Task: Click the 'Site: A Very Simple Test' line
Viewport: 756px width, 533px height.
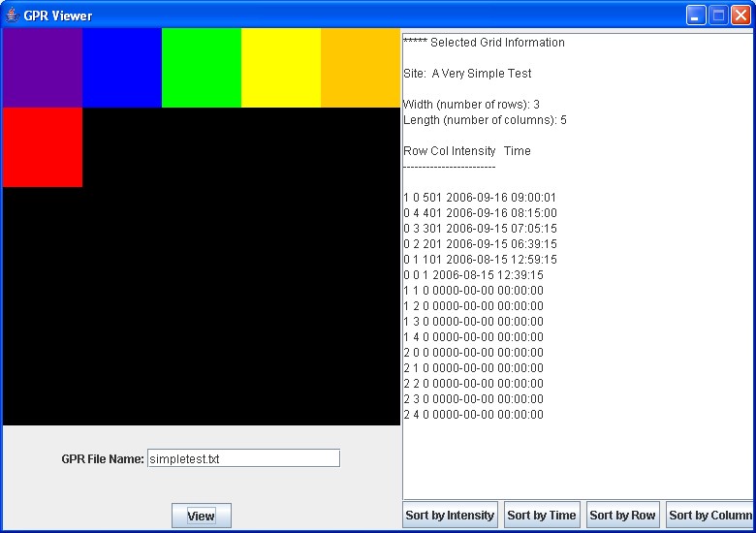Action: (x=467, y=74)
